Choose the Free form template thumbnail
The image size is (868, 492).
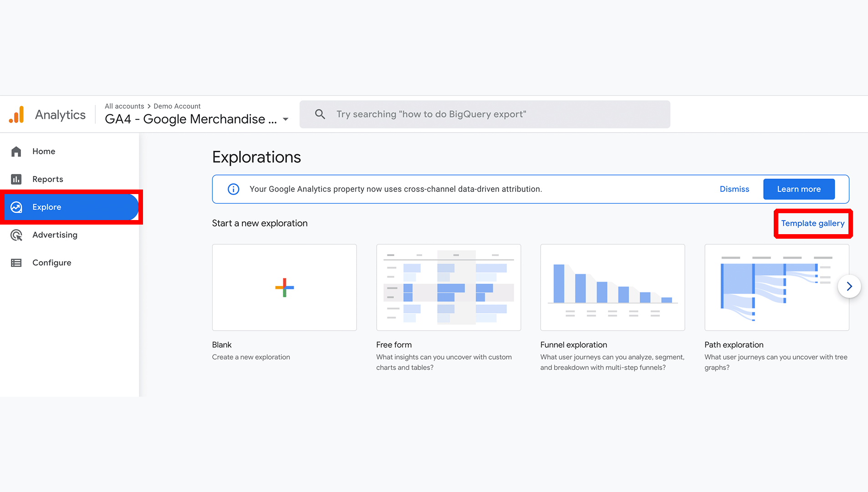click(448, 287)
